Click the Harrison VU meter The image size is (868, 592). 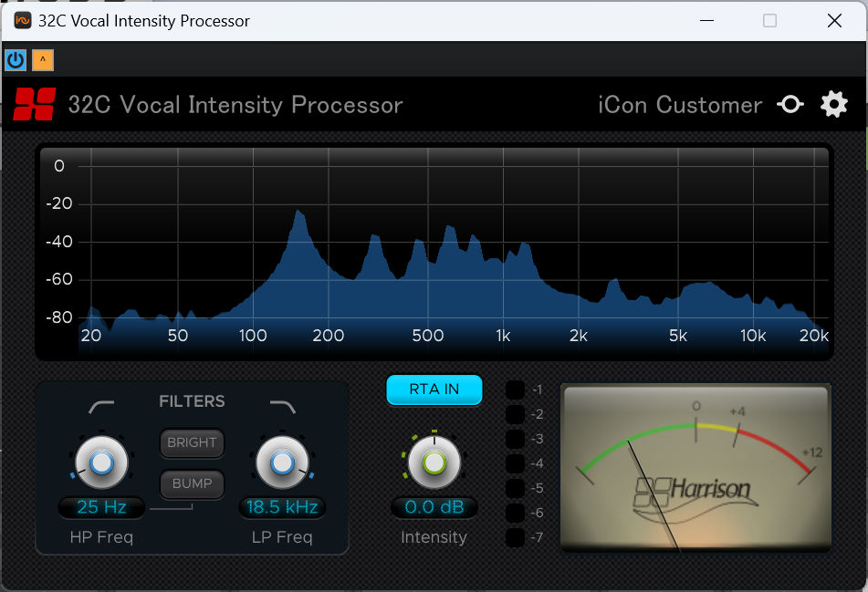click(x=695, y=468)
